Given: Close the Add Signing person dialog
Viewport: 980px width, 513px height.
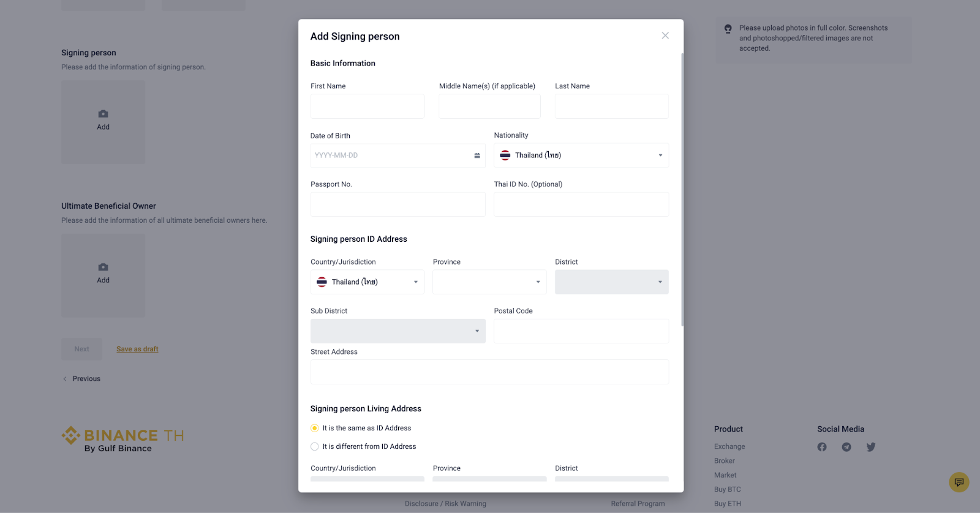Looking at the screenshot, I should [665, 36].
